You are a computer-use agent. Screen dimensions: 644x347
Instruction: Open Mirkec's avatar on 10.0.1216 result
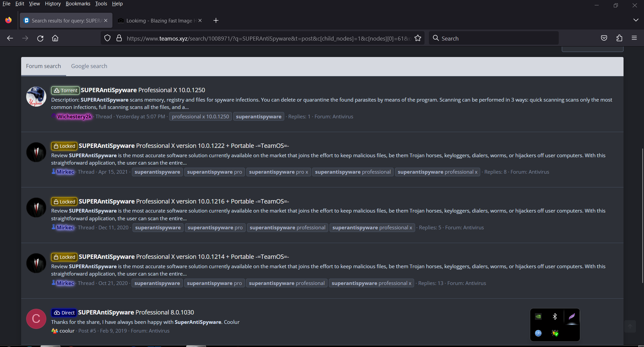tap(36, 208)
